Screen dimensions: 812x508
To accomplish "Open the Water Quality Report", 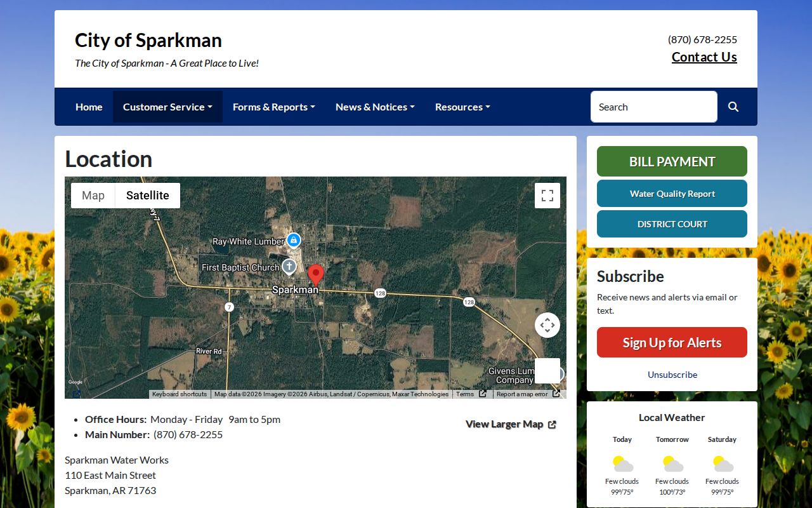I will tap(672, 194).
